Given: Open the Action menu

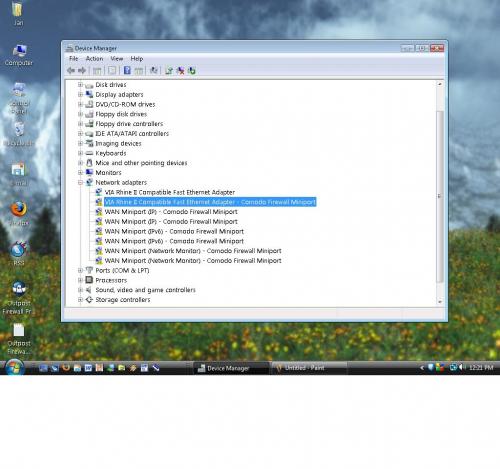Looking at the screenshot, I should click(94, 59).
